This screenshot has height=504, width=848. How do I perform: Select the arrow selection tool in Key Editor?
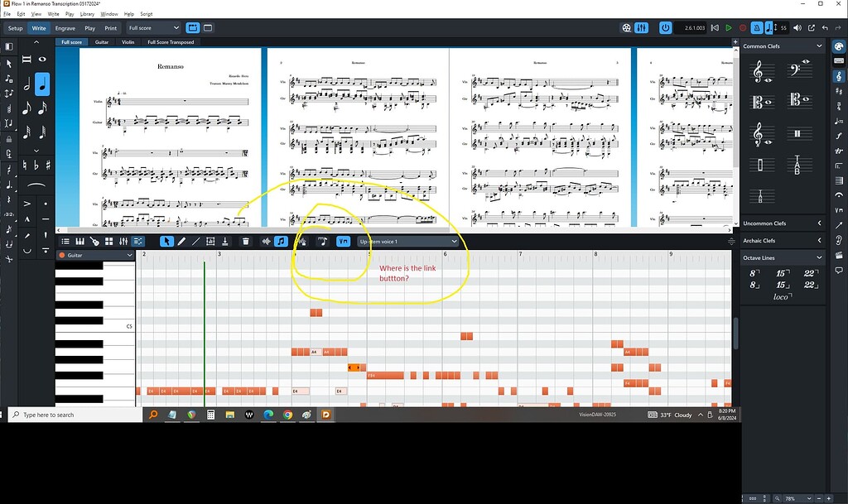pos(166,241)
